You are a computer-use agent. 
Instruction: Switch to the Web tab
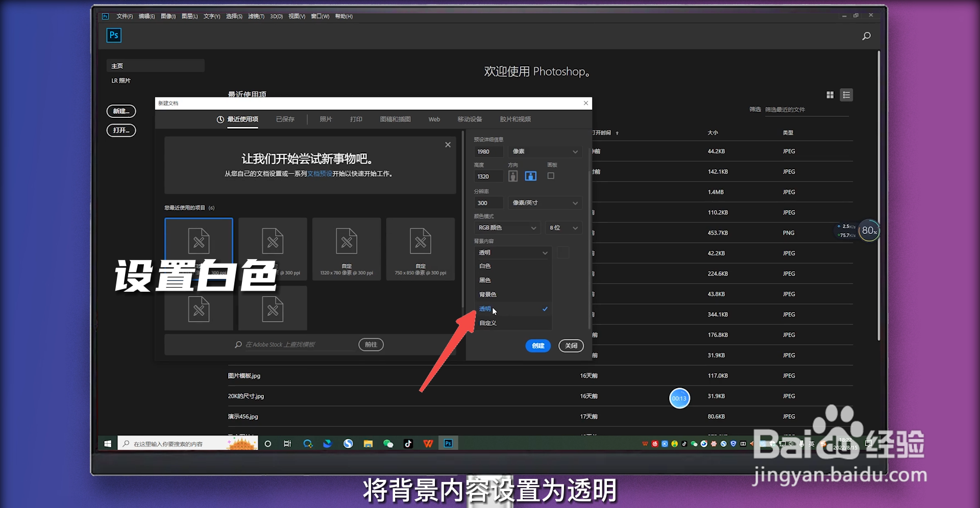434,119
